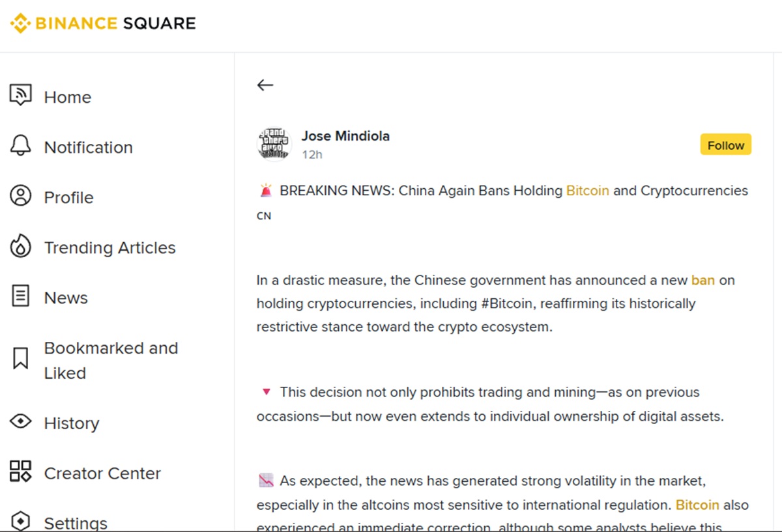The height and width of the screenshot is (532, 782).
Task: Open the Home menu item
Action: pyautogui.click(x=68, y=97)
